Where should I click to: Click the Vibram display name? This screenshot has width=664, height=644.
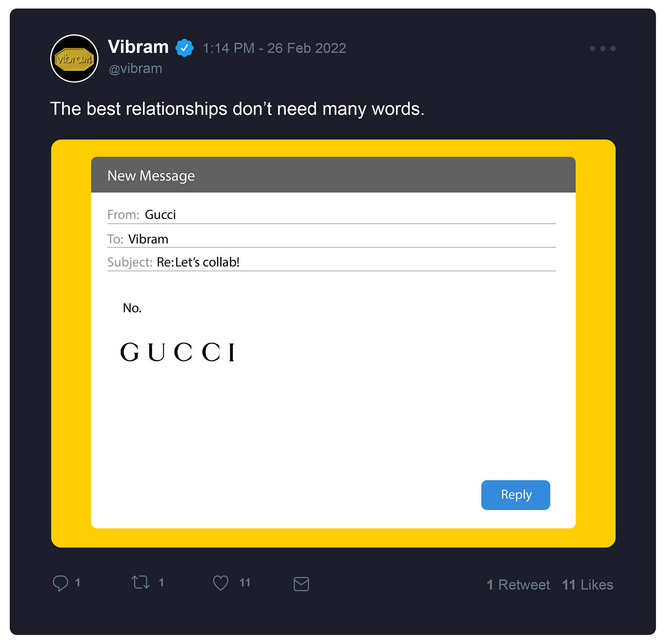tap(138, 47)
